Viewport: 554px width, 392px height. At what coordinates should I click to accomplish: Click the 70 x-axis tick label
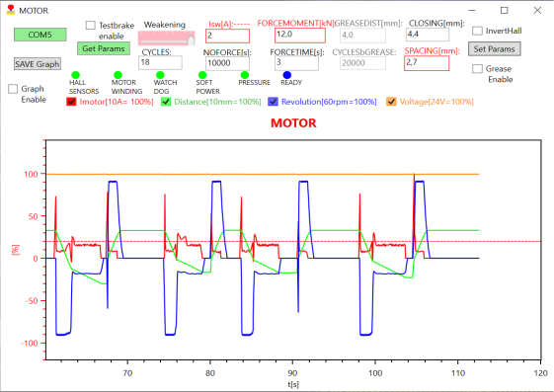click(127, 373)
